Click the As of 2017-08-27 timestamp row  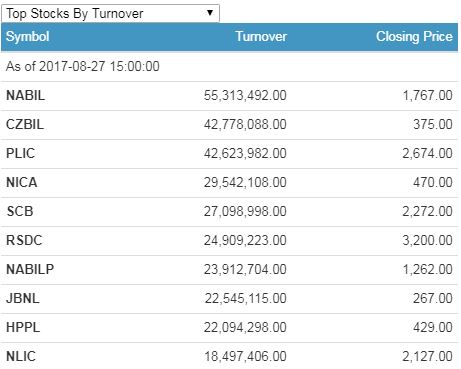point(229,67)
